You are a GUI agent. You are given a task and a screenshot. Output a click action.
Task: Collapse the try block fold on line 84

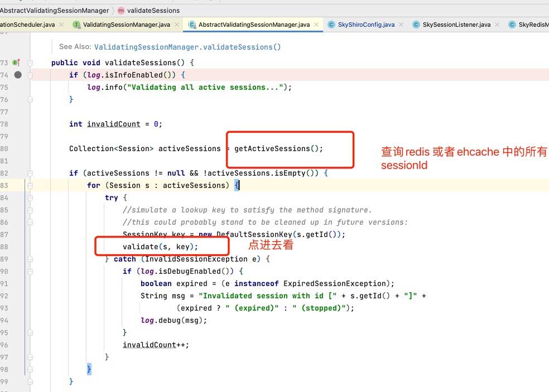click(30, 198)
